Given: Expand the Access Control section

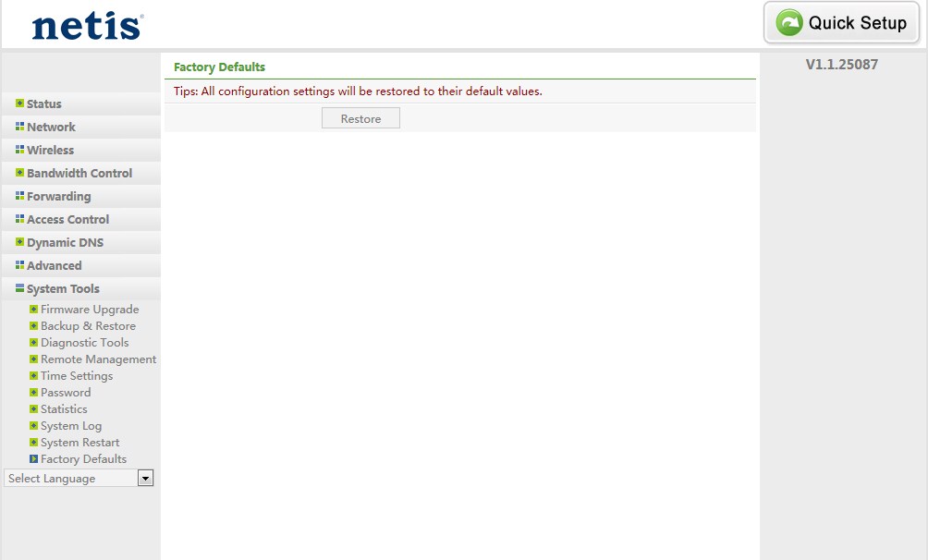Looking at the screenshot, I should click(x=67, y=219).
